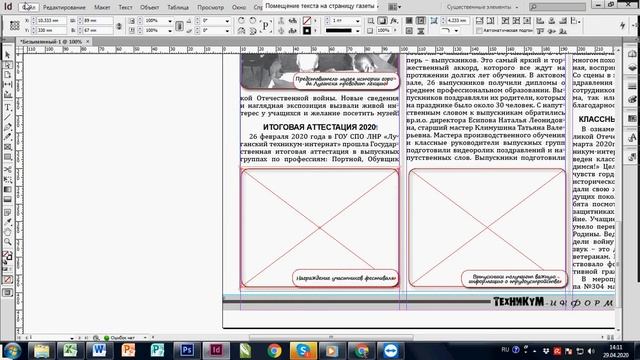Select the Selection tool arrow
This screenshot has height=360, width=640.
[8, 55]
